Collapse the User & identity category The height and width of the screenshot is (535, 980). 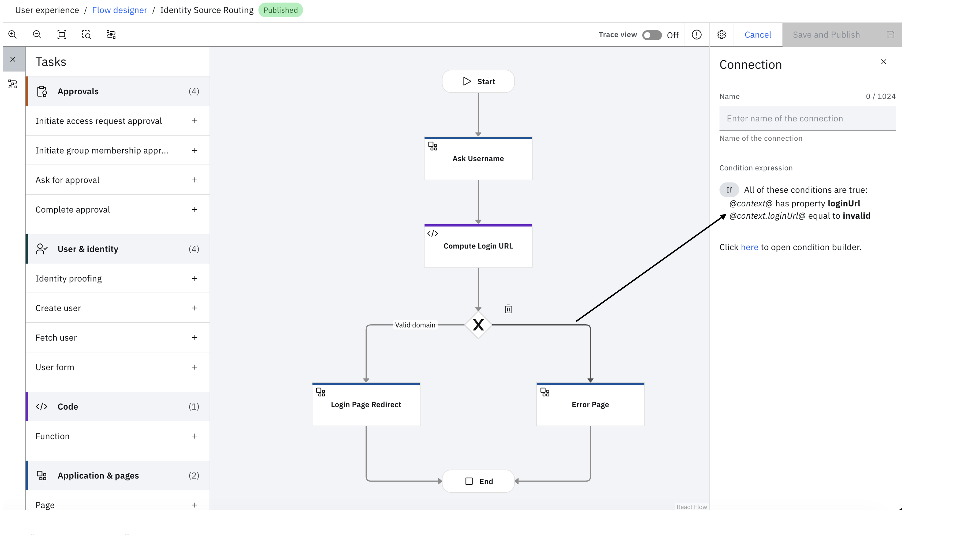(x=118, y=249)
